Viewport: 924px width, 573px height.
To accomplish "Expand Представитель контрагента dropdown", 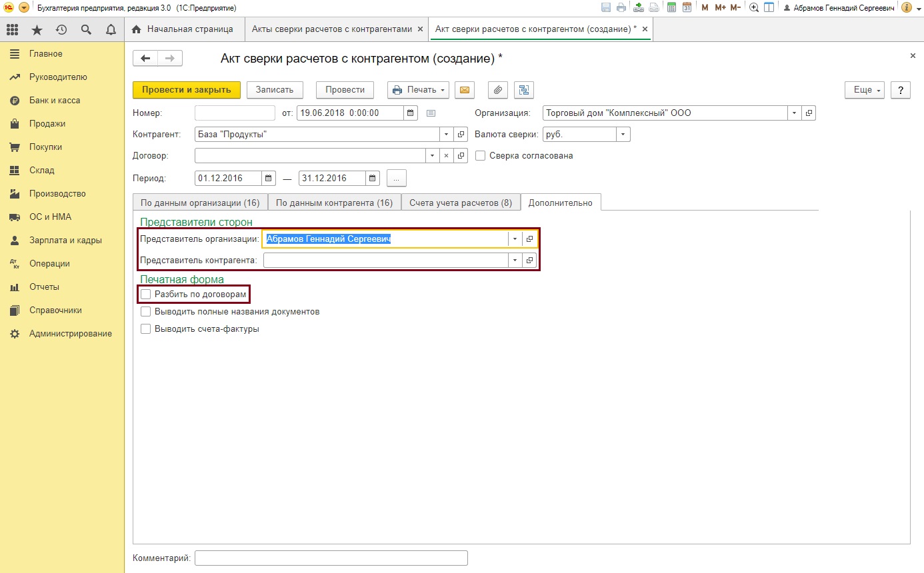I will [515, 261].
